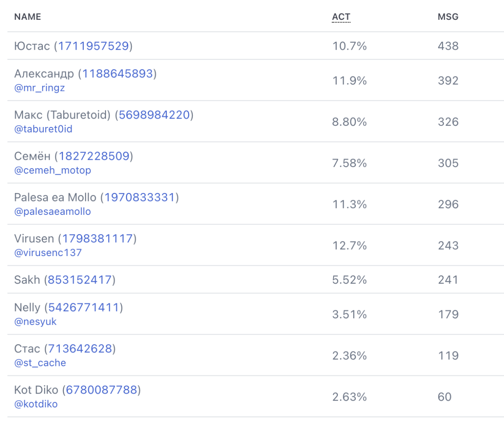Open the @cemeh_motop username link
Screen dimensions: 504x428
pyautogui.click(x=52, y=170)
